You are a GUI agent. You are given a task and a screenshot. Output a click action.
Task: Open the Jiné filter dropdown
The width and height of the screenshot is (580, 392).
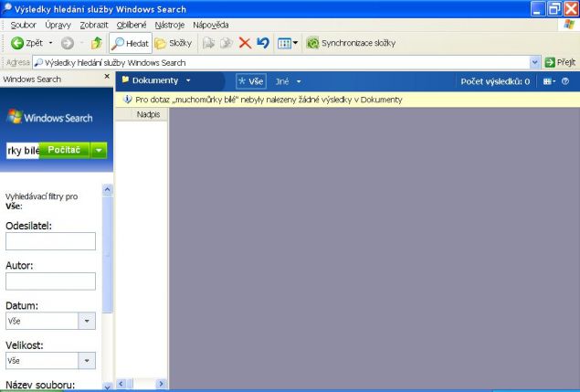pyautogui.click(x=288, y=81)
